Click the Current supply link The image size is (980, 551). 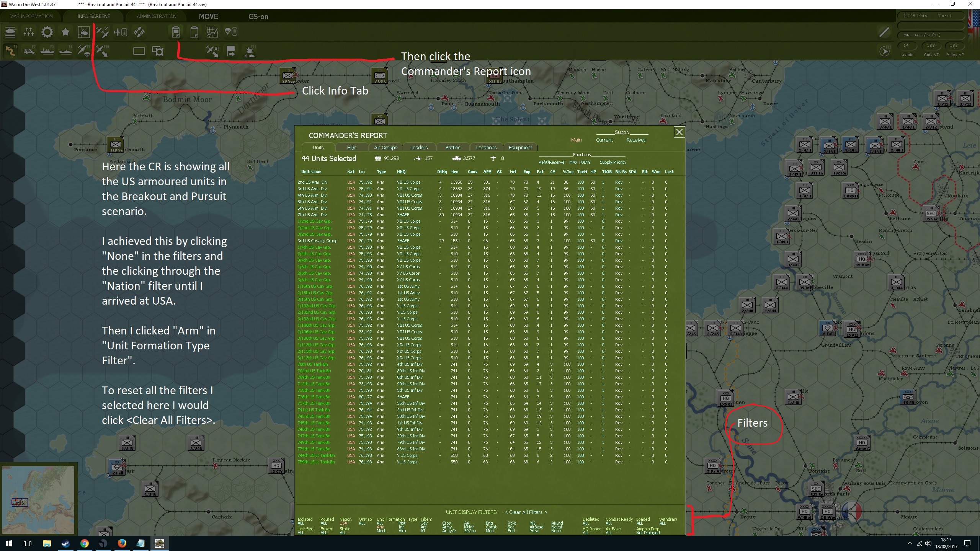(x=604, y=140)
